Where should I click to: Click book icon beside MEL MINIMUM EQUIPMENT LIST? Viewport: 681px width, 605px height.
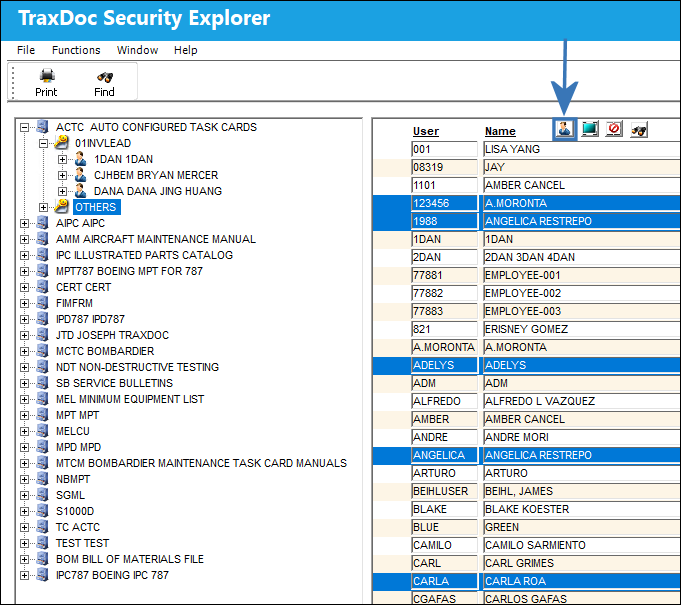pyautogui.click(x=42, y=399)
